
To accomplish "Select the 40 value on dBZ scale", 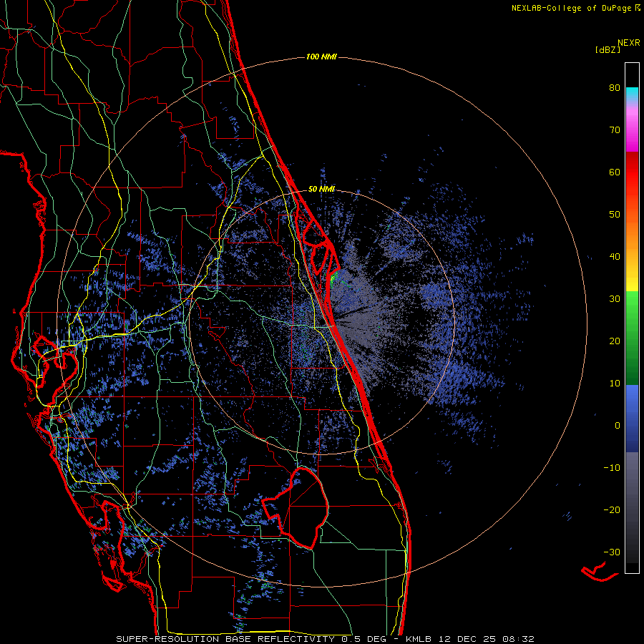I will pos(615,257).
